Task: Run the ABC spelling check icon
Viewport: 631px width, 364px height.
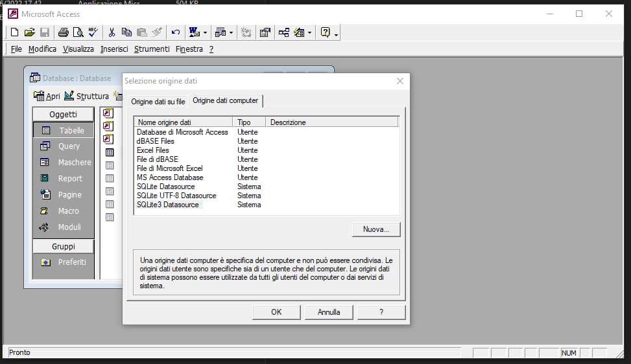Action: 93,32
